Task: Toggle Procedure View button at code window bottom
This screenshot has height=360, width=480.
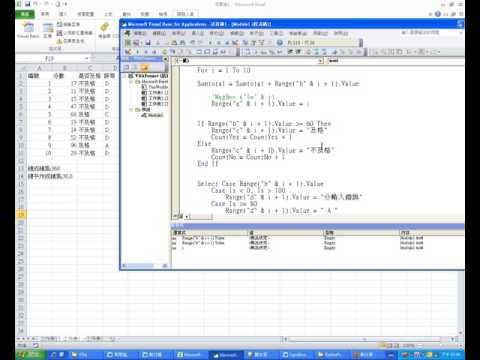Action: (174, 217)
